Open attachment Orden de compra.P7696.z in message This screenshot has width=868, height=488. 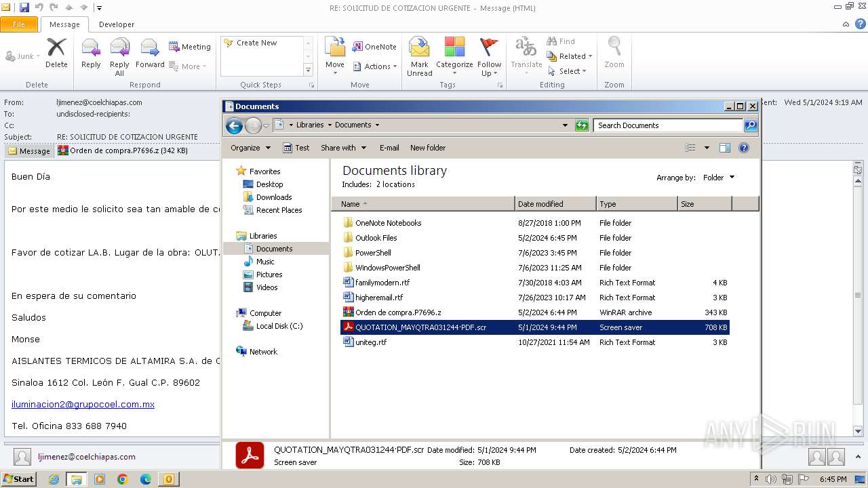click(x=123, y=150)
